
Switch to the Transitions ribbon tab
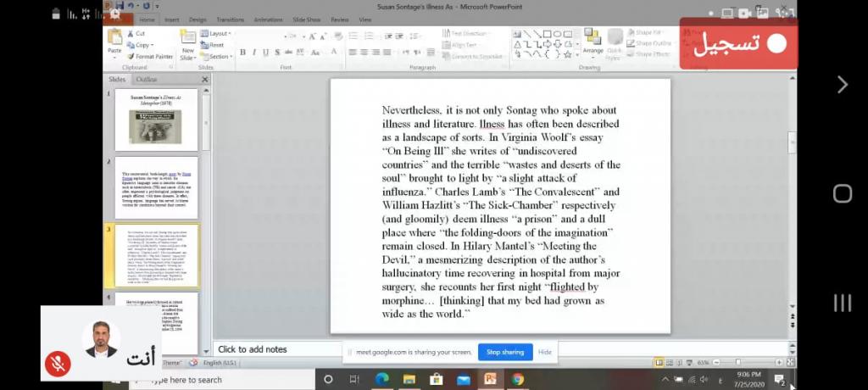[x=230, y=19]
